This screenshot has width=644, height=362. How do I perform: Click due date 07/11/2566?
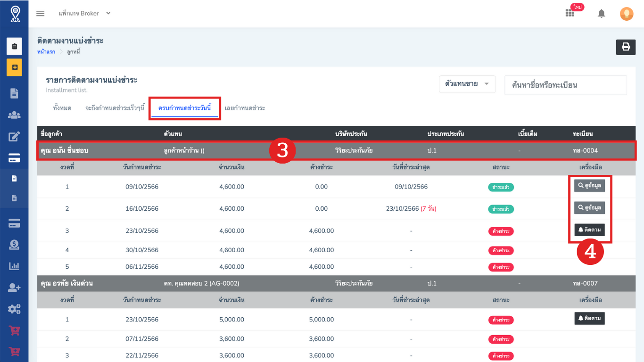point(142,339)
